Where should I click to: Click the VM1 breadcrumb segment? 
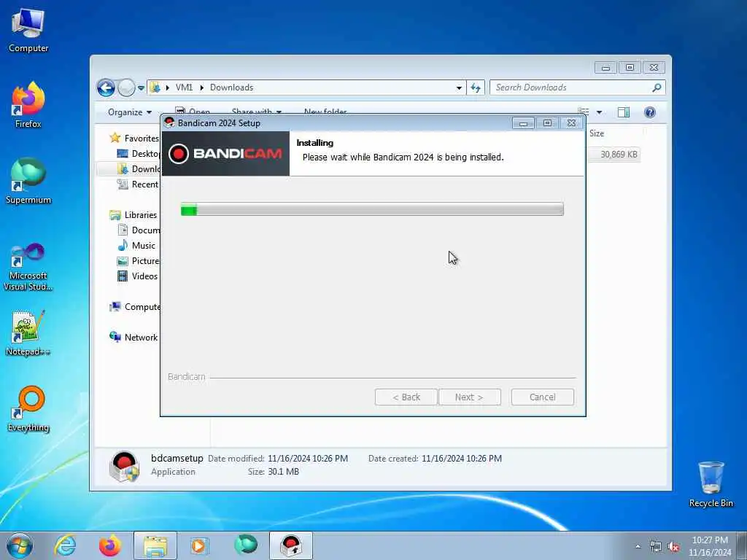pyautogui.click(x=184, y=87)
